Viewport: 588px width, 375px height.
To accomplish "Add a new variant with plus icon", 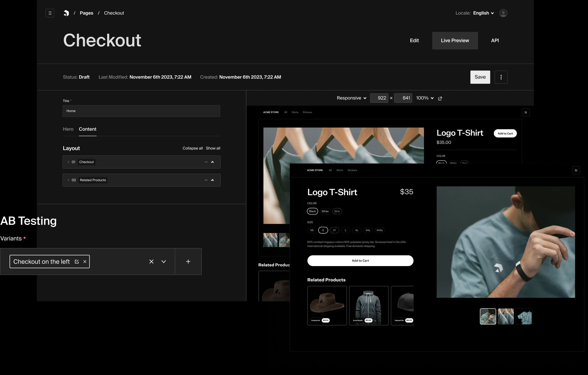I will 188,261.
